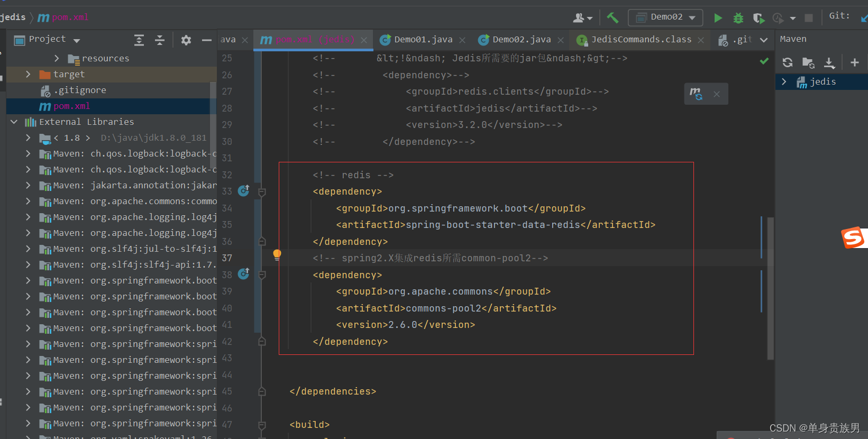Click the closing dependencies tag line
Viewport: 868px width, 439px height.
(x=333, y=391)
